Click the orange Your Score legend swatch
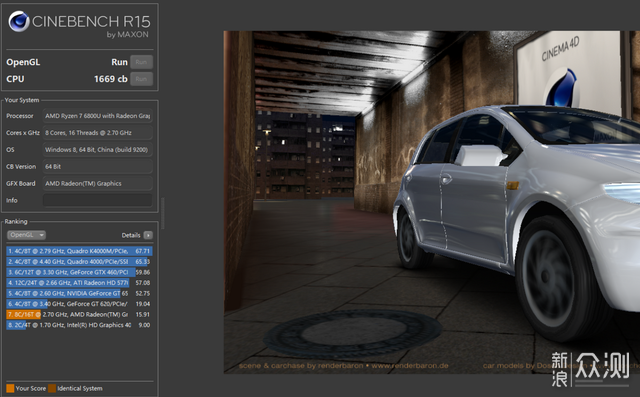 (10, 388)
